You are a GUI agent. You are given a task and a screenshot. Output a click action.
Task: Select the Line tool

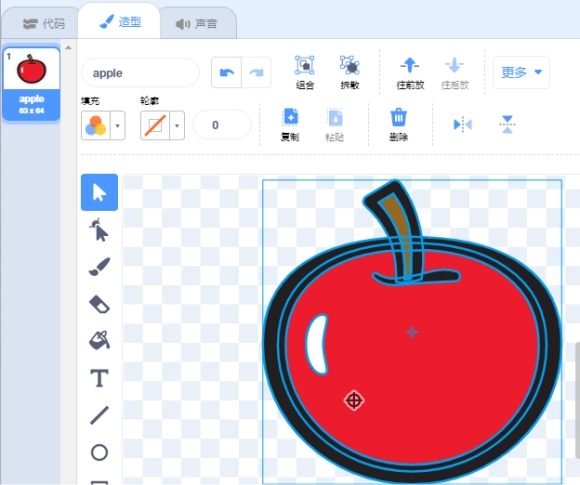(99, 415)
